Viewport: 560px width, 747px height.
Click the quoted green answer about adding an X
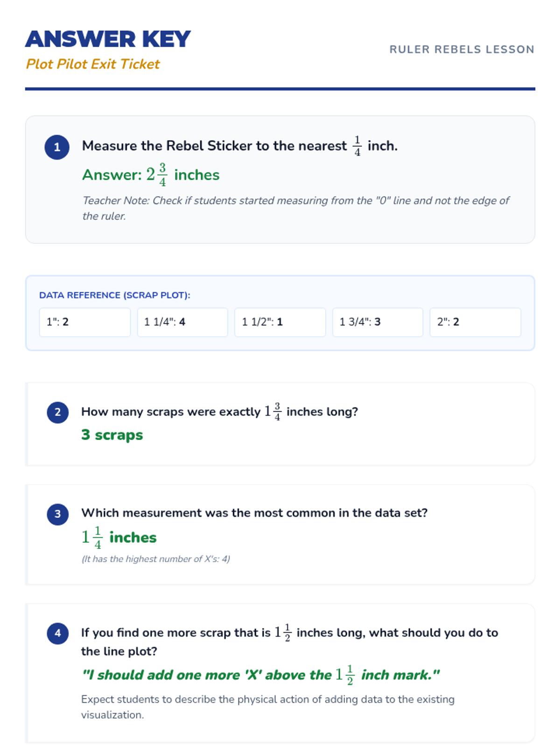260,675
